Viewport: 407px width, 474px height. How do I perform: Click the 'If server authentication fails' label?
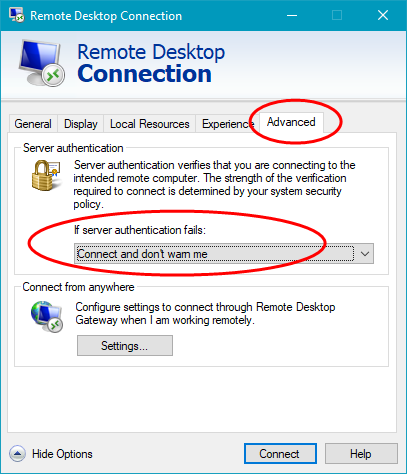pos(140,230)
